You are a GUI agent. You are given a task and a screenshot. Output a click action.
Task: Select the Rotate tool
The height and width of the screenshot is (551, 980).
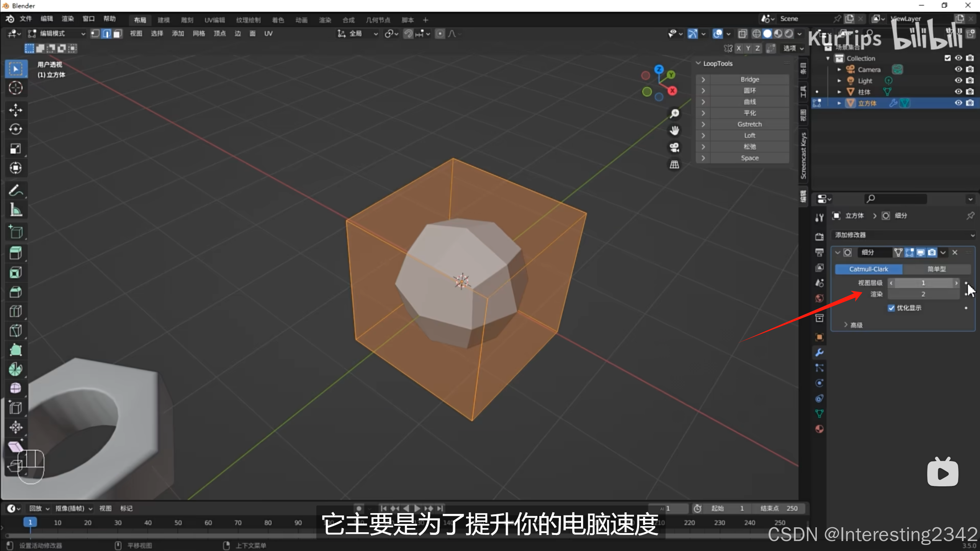coord(16,129)
